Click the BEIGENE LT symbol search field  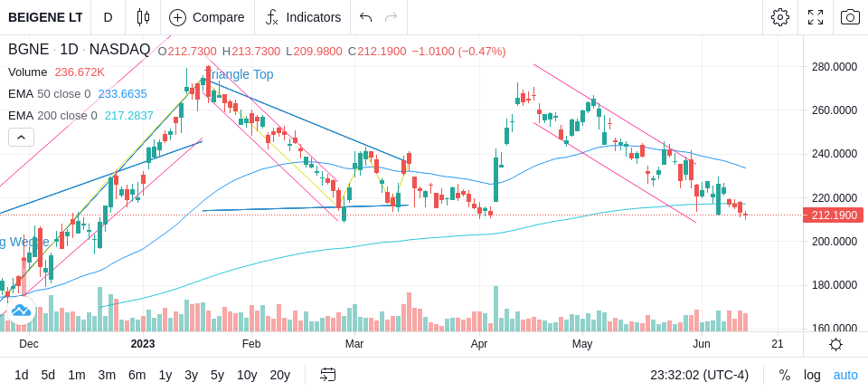(x=45, y=17)
